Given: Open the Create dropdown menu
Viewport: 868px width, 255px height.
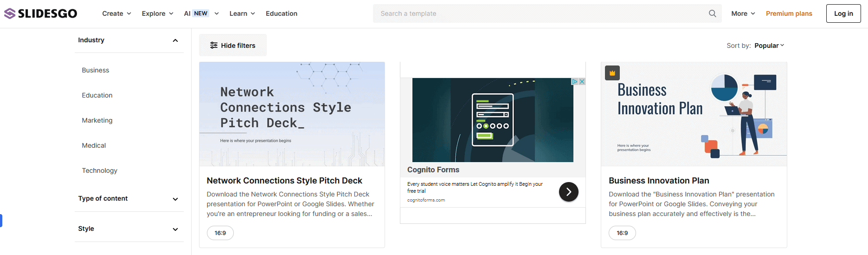Looking at the screenshot, I should 116,13.
